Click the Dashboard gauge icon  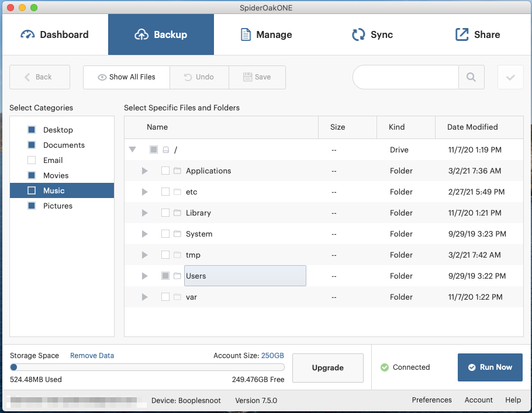pyautogui.click(x=27, y=34)
